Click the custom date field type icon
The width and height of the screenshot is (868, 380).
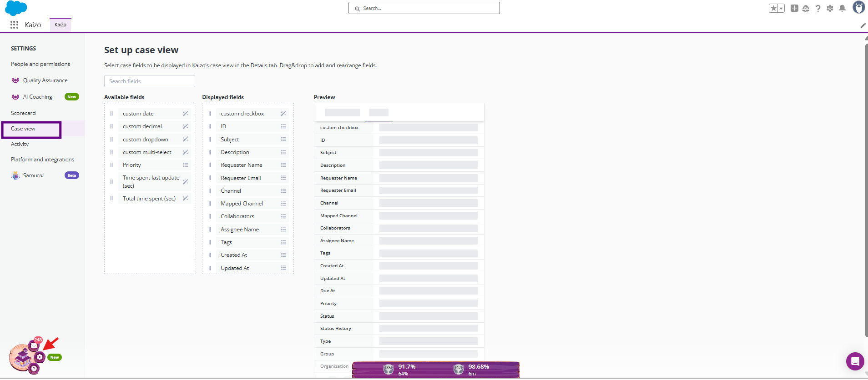click(x=186, y=114)
